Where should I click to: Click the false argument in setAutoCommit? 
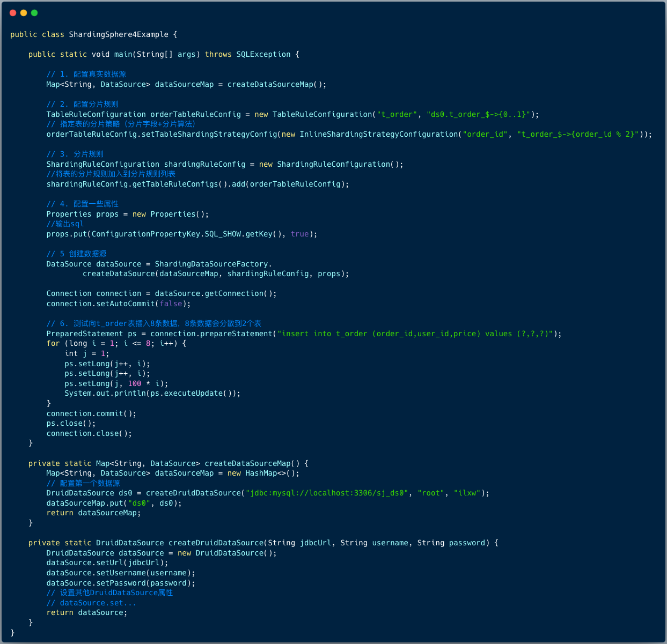[171, 304]
